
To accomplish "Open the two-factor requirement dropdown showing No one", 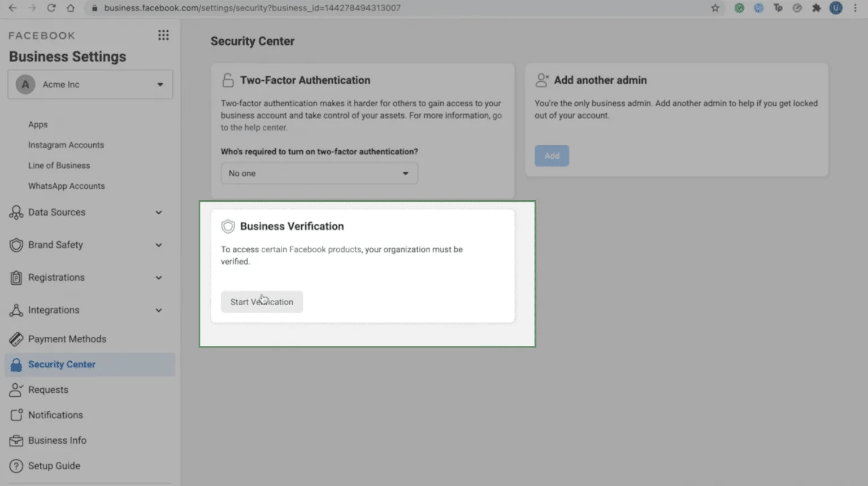I will 319,173.
